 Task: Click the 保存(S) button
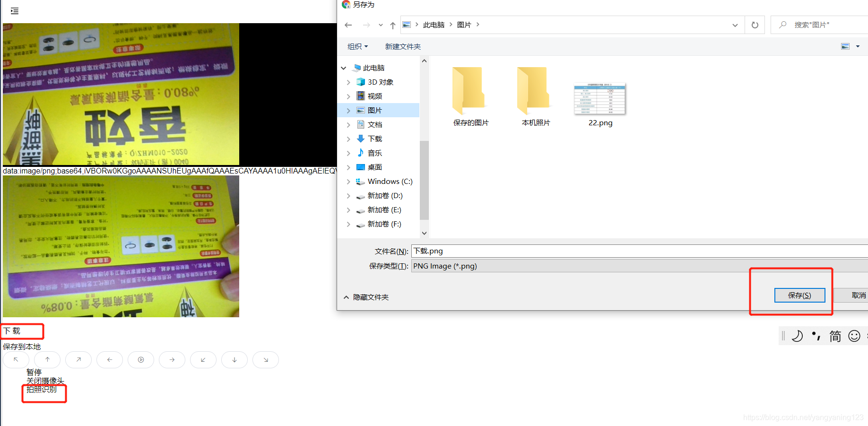click(x=800, y=296)
